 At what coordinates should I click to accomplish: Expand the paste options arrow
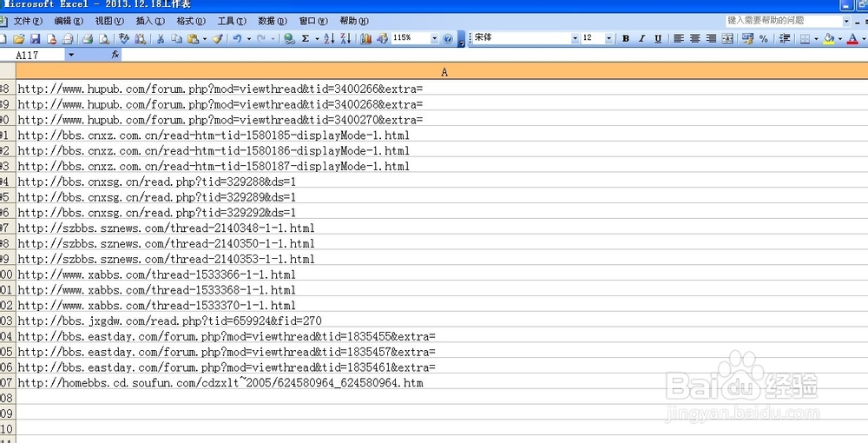click(205, 39)
